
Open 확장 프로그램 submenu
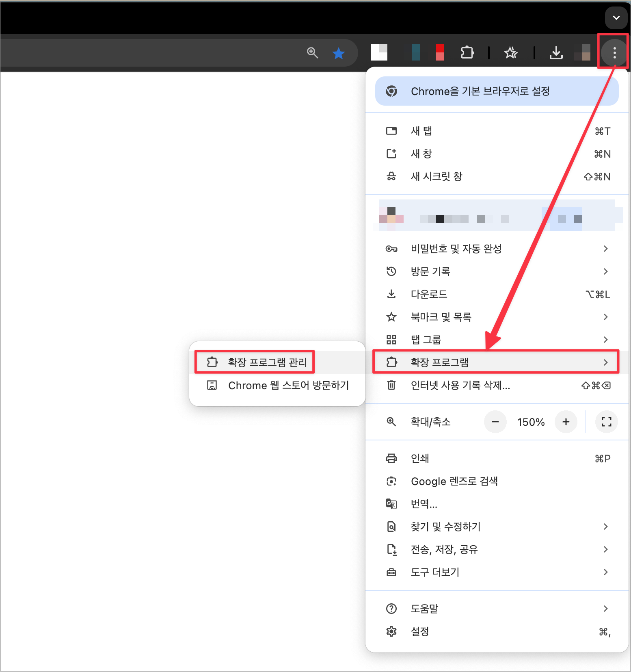[497, 362]
